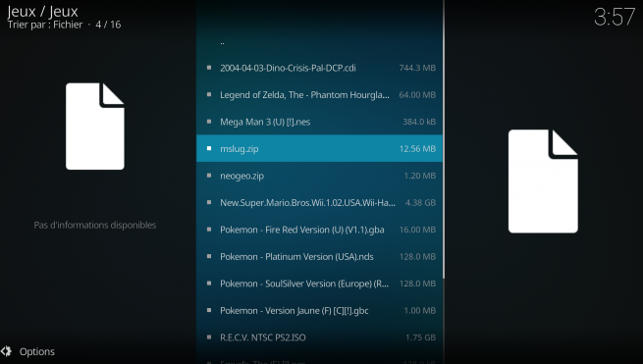
Task: Click the mslug.zip 12.56 MB size text
Action: point(417,149)
